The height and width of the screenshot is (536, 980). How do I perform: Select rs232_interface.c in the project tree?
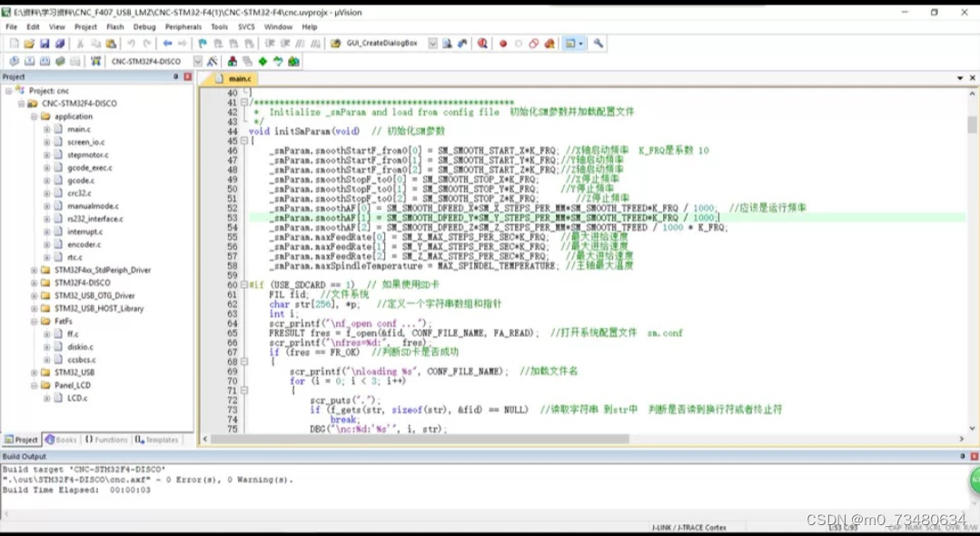point(95,219)
